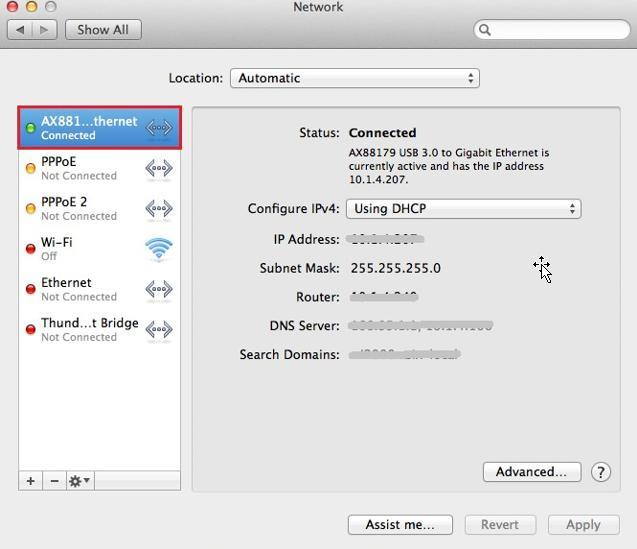
Task: Open help with the question mark button
Action: [x=601, y=472]
